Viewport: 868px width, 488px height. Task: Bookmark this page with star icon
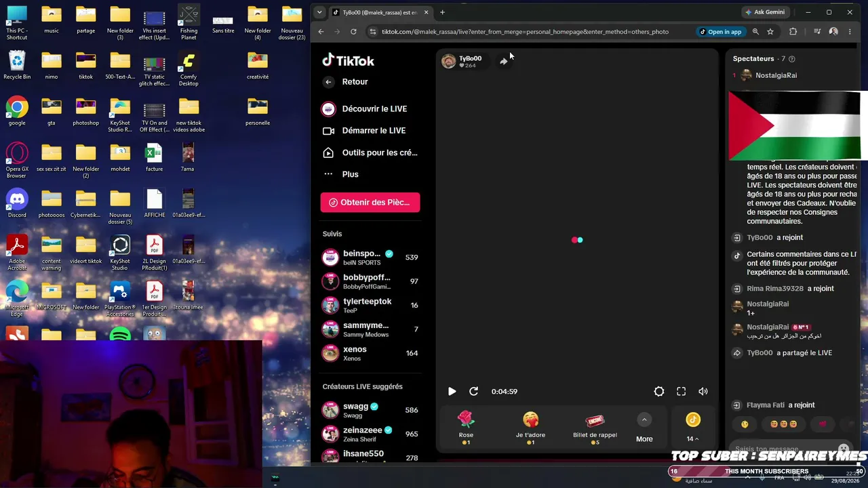coord(770,31)
